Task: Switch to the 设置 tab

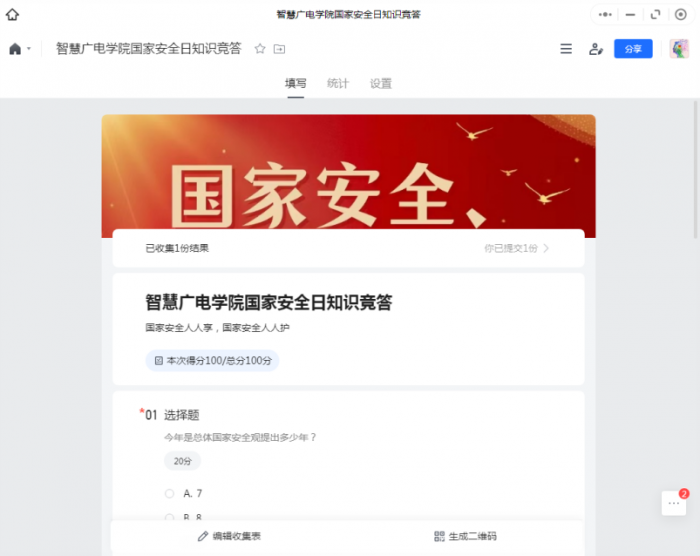Action: coord(380,84)
